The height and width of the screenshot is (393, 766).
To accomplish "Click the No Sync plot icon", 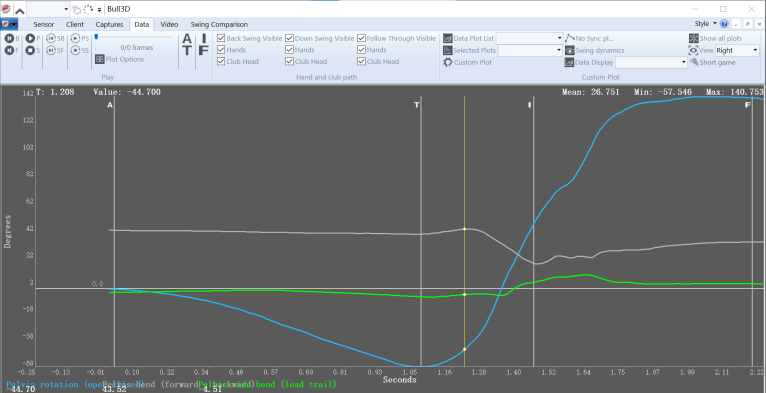I will tap(570, 38).
